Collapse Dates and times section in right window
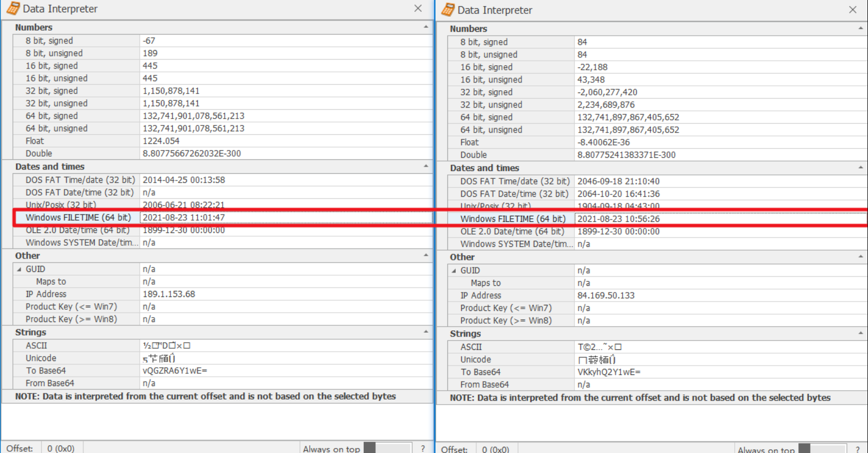This screenshot has width=868, height=453. coord(860,167)
